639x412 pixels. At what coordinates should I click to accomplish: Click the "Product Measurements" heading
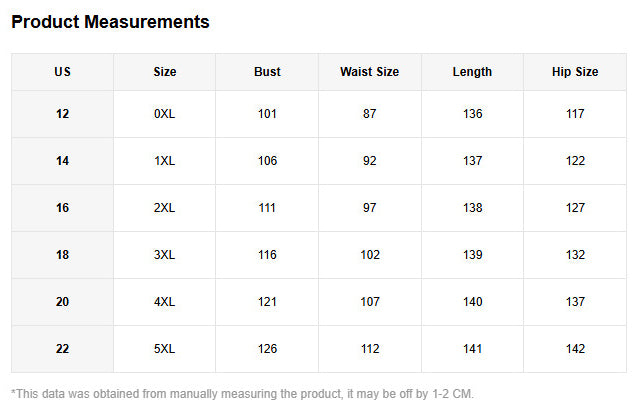point(110,22)
